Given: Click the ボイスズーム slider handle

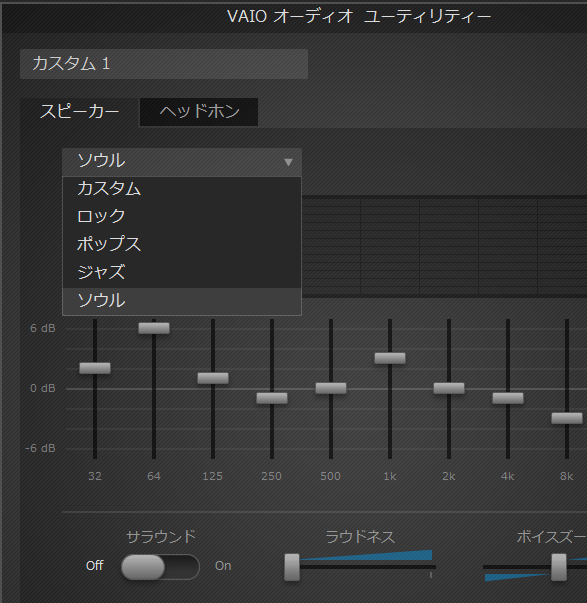Looking at the screenshot, I should point(559,567).
